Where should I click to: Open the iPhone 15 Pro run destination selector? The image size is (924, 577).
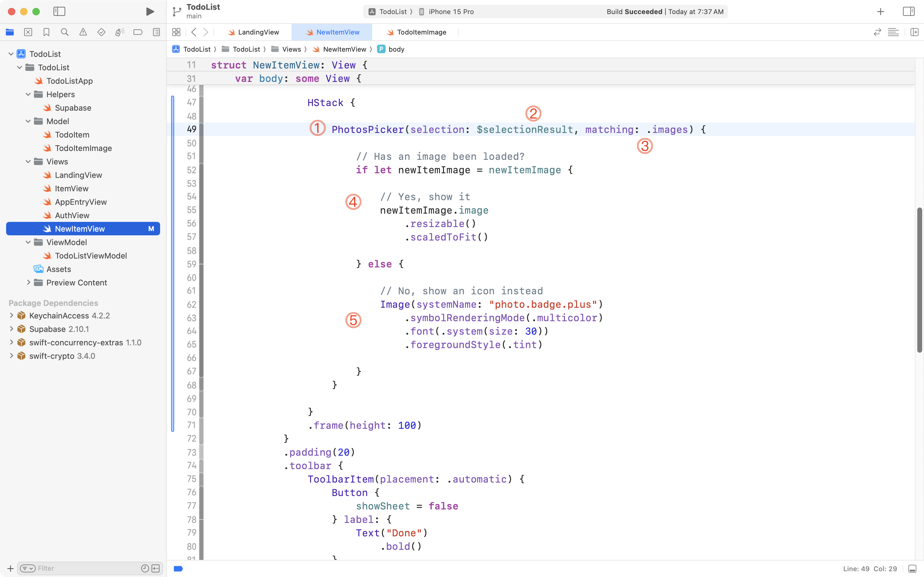click(450, 11)
